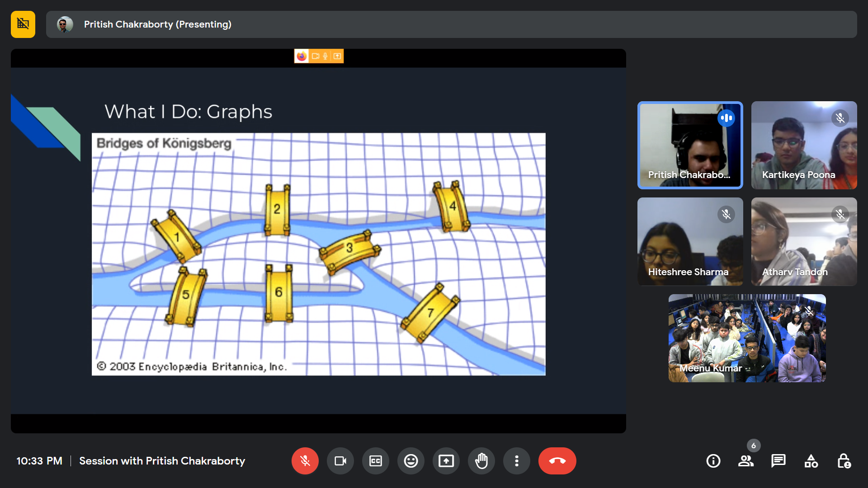The image size is (868, 488).
Task: Open host controls lock icon
Action: [x=844, y=461]
